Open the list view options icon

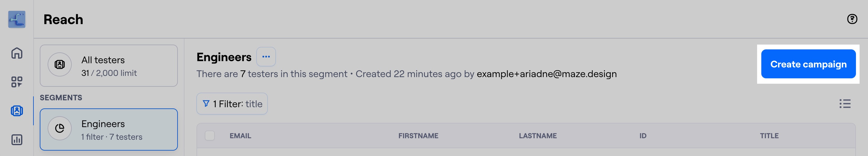[x=845, y=104]
